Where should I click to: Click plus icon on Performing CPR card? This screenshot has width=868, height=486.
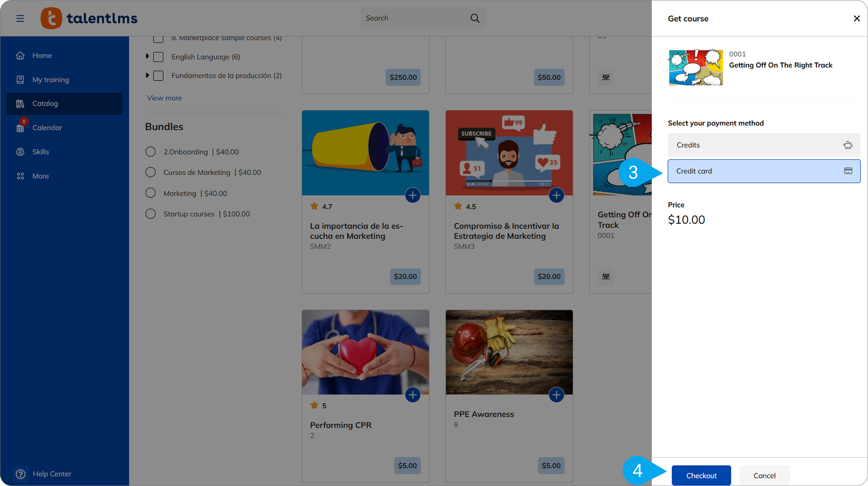click(x=413, y=395)
